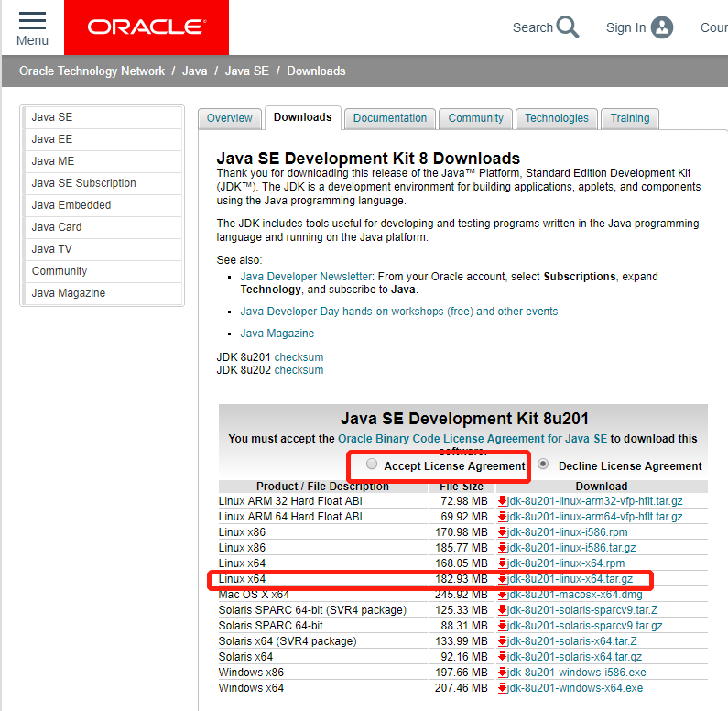Click download arrow icon for jdk-8u201-solaris-sparcv9.tar.Z

(502, 610)
